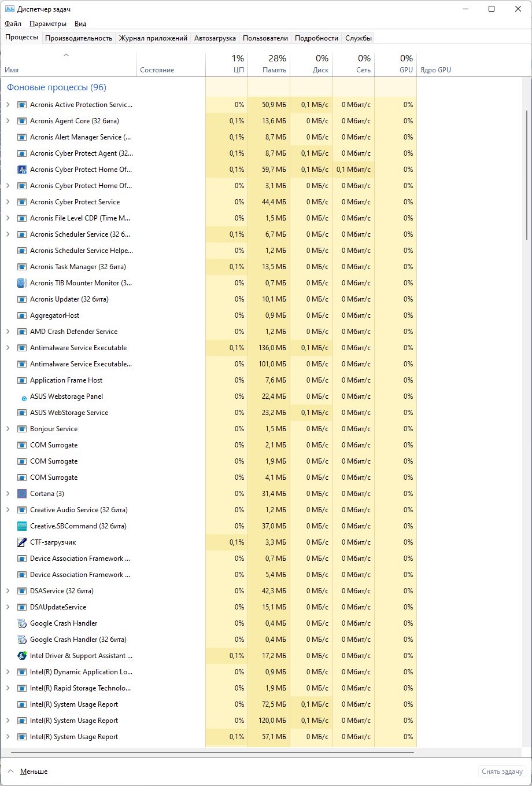Click the Acronis TIB Mounter Monitor icon

[22, 283]
